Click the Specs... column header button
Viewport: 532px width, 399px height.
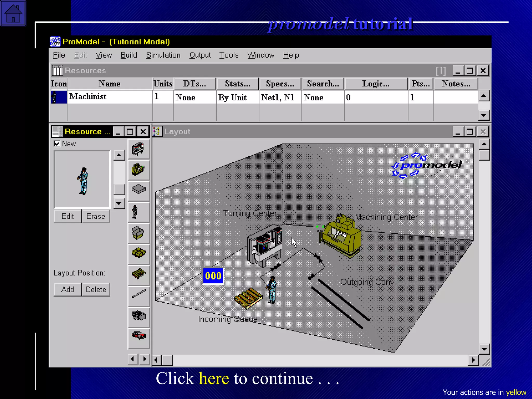point(280,84)
